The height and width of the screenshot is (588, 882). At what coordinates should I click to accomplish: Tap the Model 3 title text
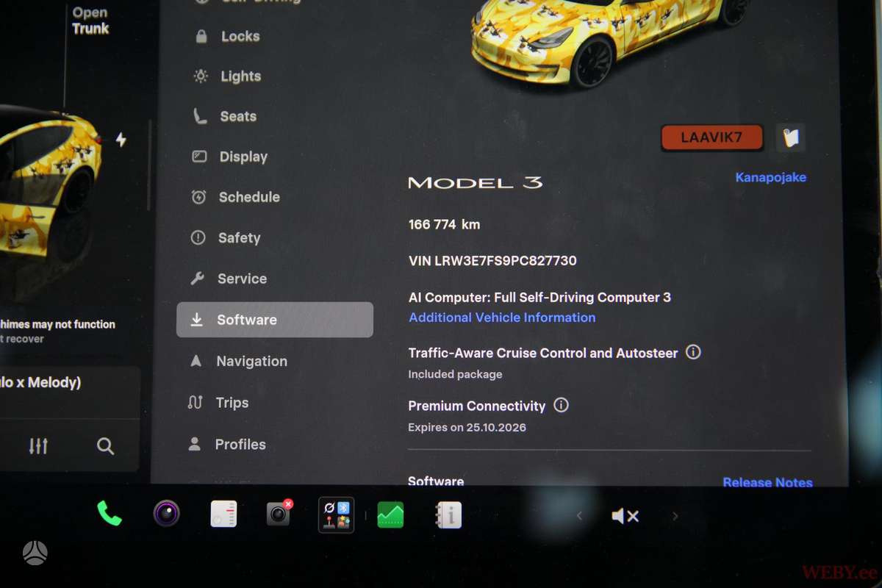coord(475,182)
